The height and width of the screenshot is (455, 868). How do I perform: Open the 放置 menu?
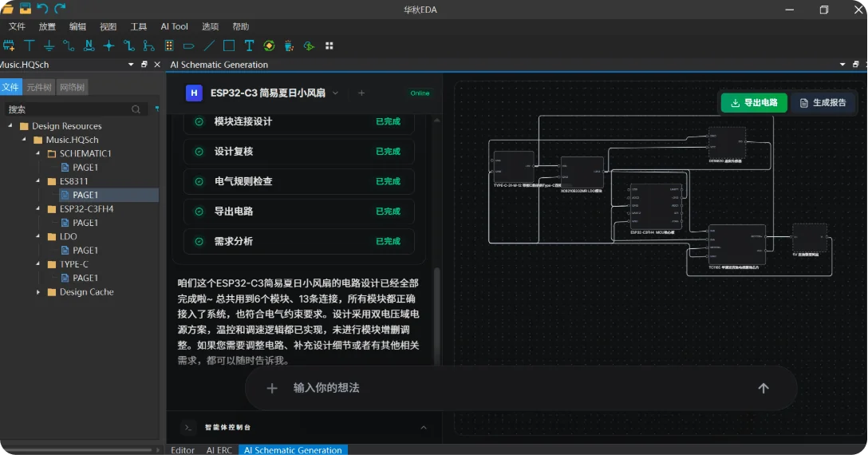47,26
